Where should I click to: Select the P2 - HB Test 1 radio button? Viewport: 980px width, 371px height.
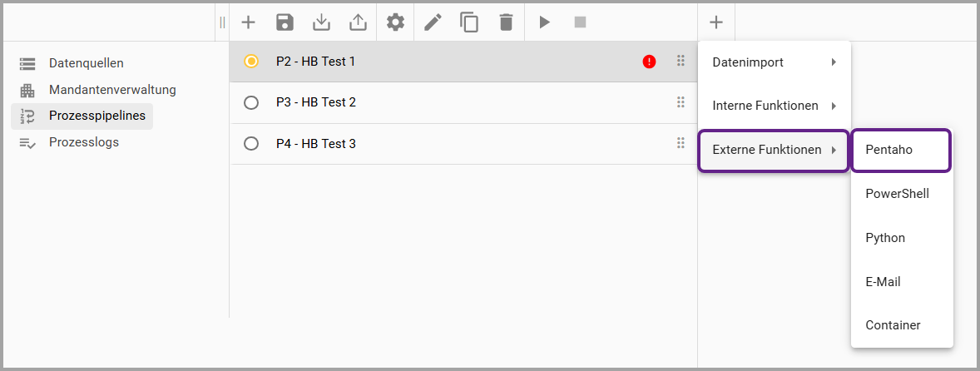pos(251,62)
